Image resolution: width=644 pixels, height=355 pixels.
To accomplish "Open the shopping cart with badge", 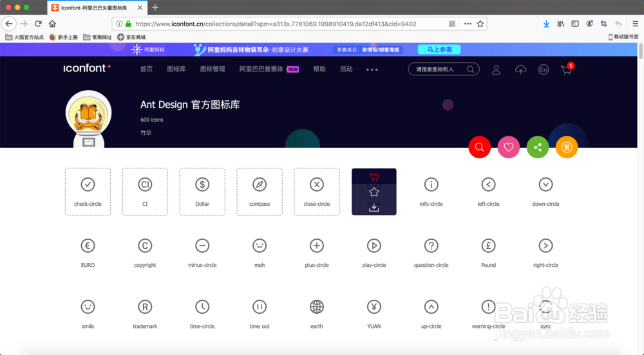I will (567, 69).
